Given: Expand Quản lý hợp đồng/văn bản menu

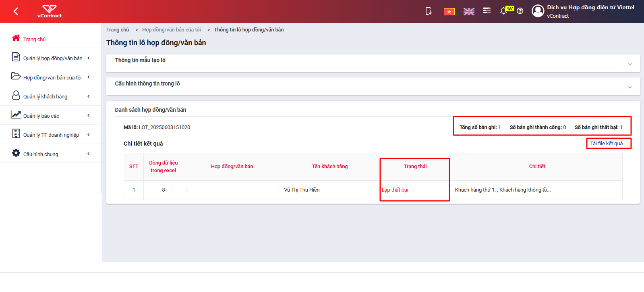Looking at the screenshot, I should tap(51, 58).
